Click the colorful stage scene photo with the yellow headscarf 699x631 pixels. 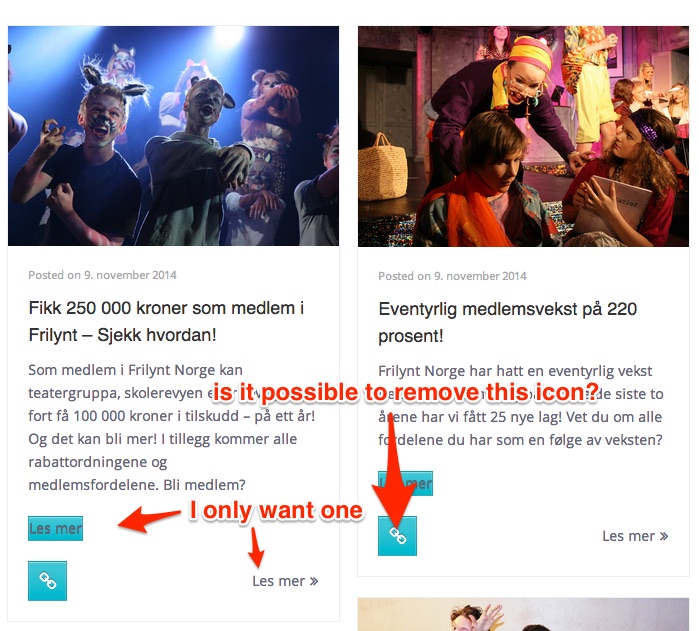(523, 136)
